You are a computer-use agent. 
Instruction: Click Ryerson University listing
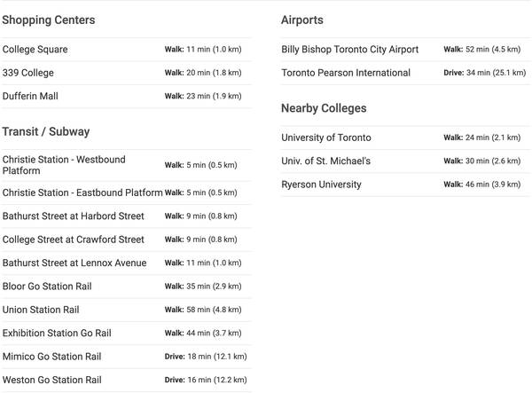pyautogui.click(x=406, y=185)
